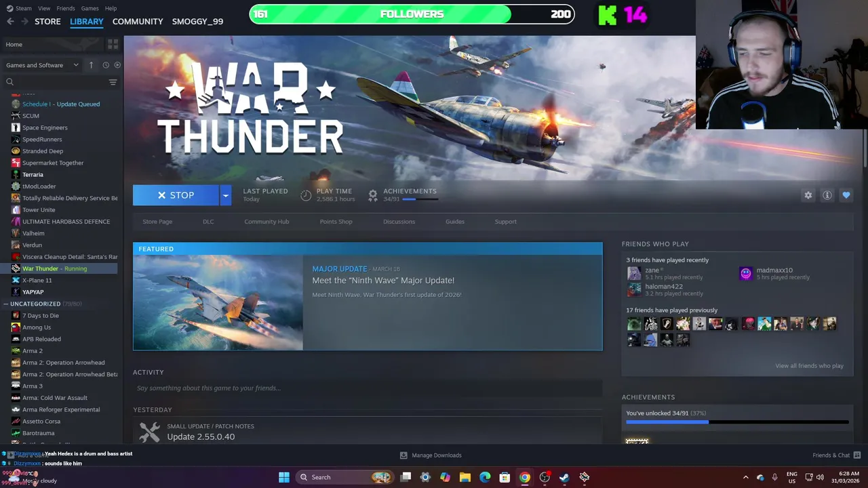This screenshot has height=488, width=868.
Task: Open the Discussions link
Action: (399, 222)
